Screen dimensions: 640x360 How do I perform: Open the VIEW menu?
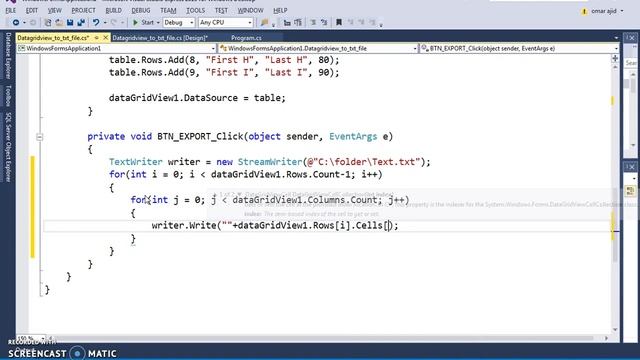pos(54,10)
